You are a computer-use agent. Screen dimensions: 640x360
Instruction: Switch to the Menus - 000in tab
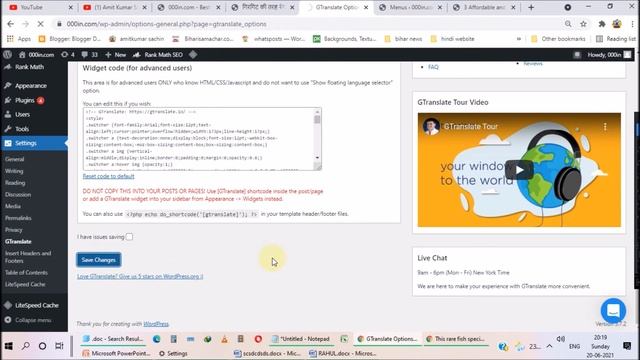tap(410, 7)
